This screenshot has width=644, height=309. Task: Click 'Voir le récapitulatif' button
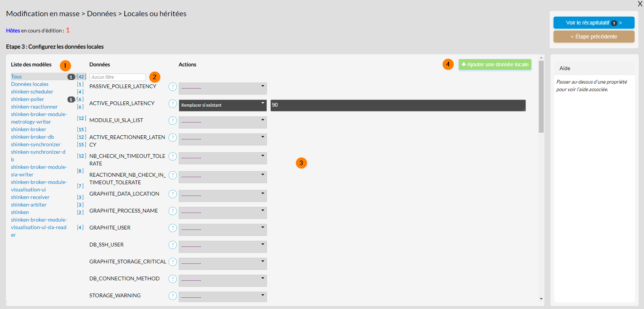click(x=593, y=23)
